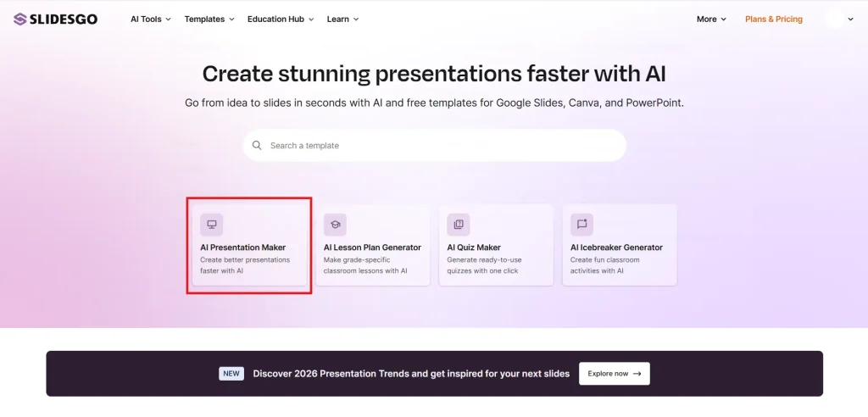Expand the account chevron next to avatar
This screenshot has height=417, width=868.
[x=851, y=19]
